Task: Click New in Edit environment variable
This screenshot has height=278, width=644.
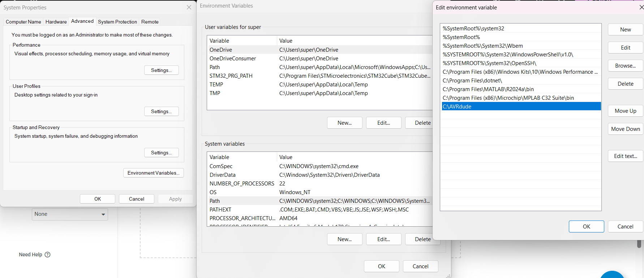Action: [x=626, y=30]
